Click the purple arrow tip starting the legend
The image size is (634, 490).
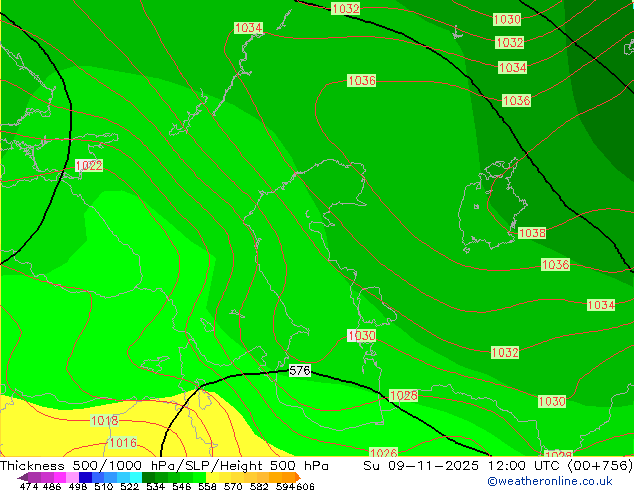click(x=23, y=477)
